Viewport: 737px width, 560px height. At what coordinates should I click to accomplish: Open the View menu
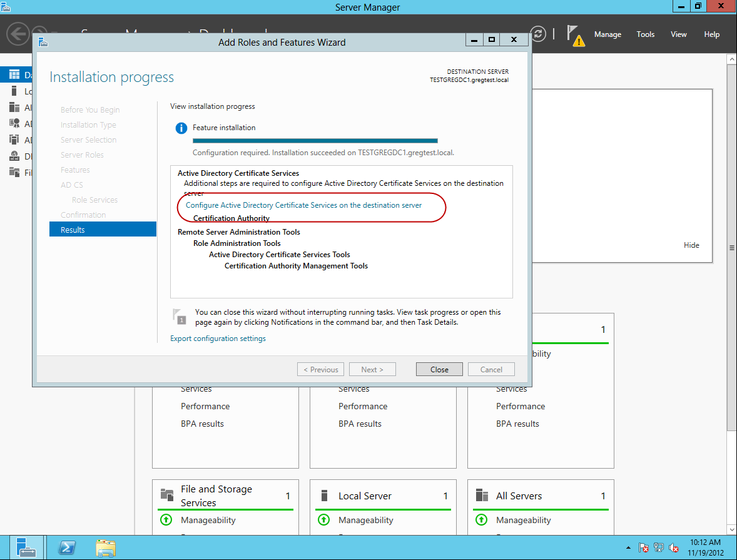pyautogui.click(x=678, y=34)
